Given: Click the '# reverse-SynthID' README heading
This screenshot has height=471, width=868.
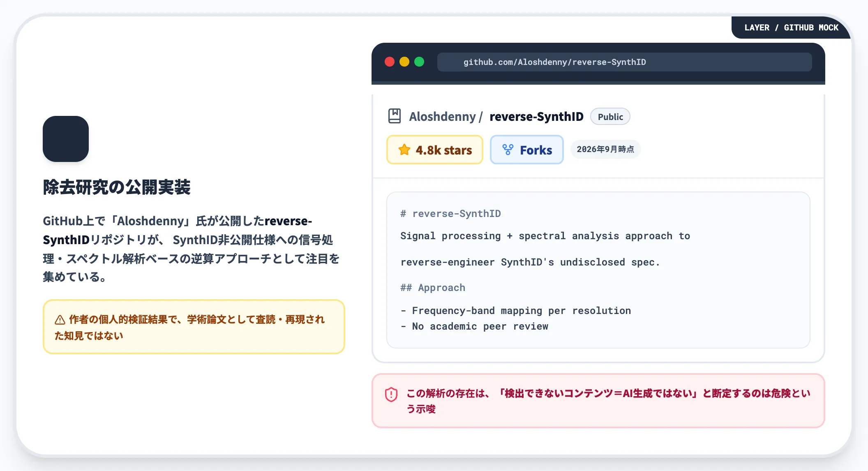Looking at the screenshot, I should point(451,214).
